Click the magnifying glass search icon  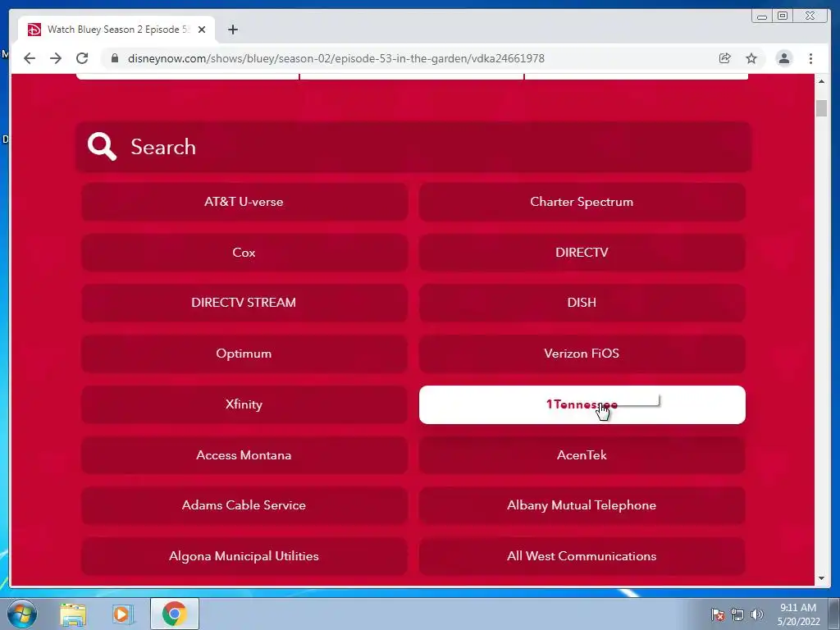tap(102, 146)
